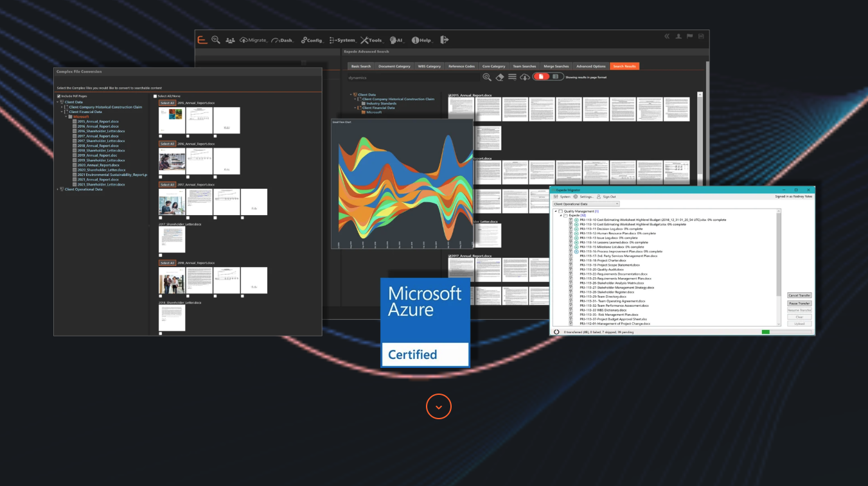
Task: Click the orange circled down-arrow button
Action: (439, 406)
